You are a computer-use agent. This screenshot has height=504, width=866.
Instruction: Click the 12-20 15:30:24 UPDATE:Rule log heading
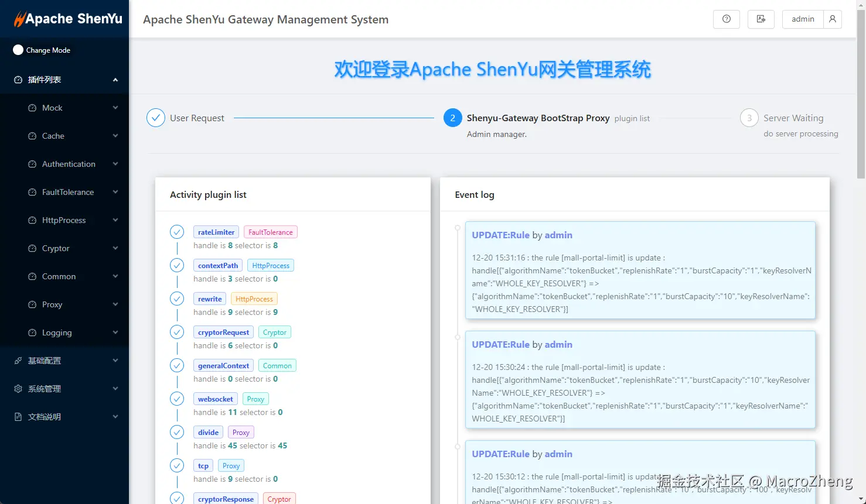(x=522, y=344)
